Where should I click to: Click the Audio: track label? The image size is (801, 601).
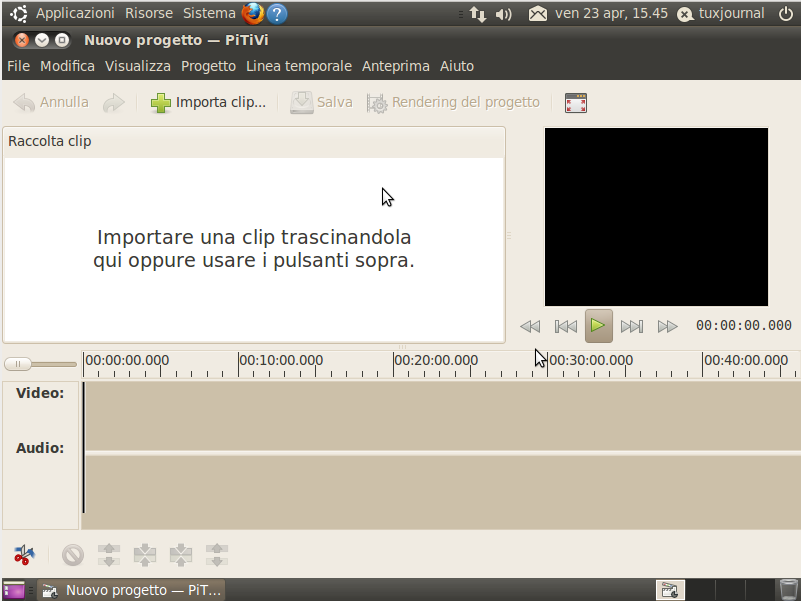[40, 448]
